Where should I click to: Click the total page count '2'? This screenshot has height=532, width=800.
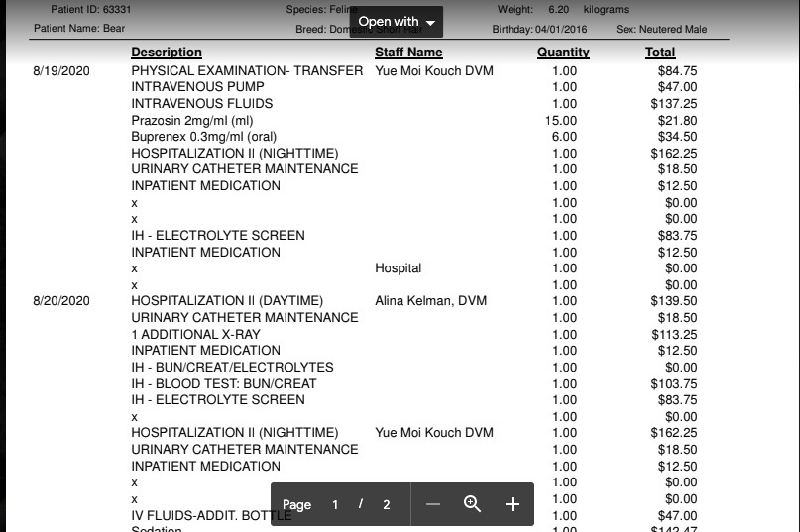(x=387, y=505)
